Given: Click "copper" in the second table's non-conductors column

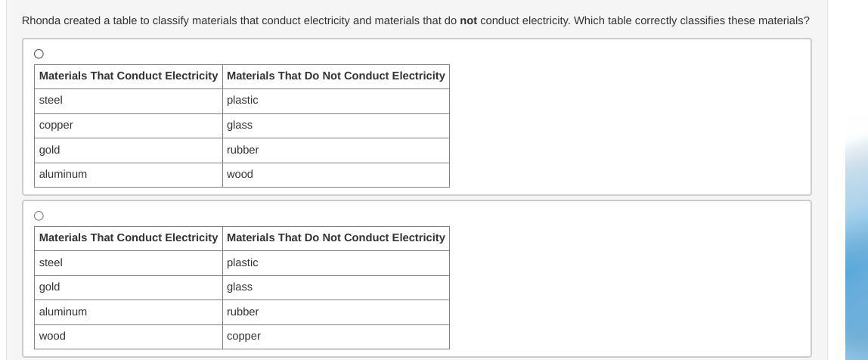Looking at the screenshot, I should pyautogui.click(x=243, y=337).
